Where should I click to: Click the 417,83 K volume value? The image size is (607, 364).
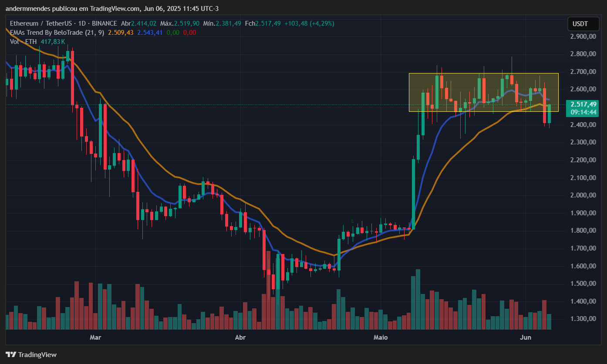coord(53,42)
